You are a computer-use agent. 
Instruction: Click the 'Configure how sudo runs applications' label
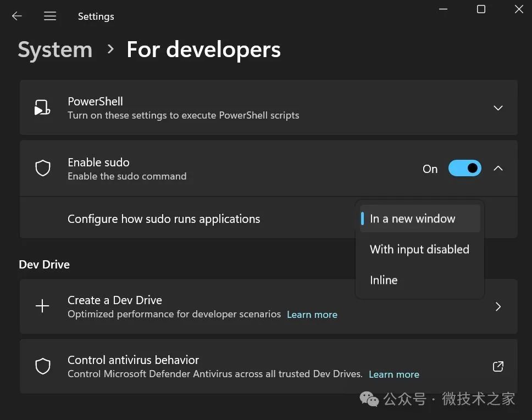164,219
